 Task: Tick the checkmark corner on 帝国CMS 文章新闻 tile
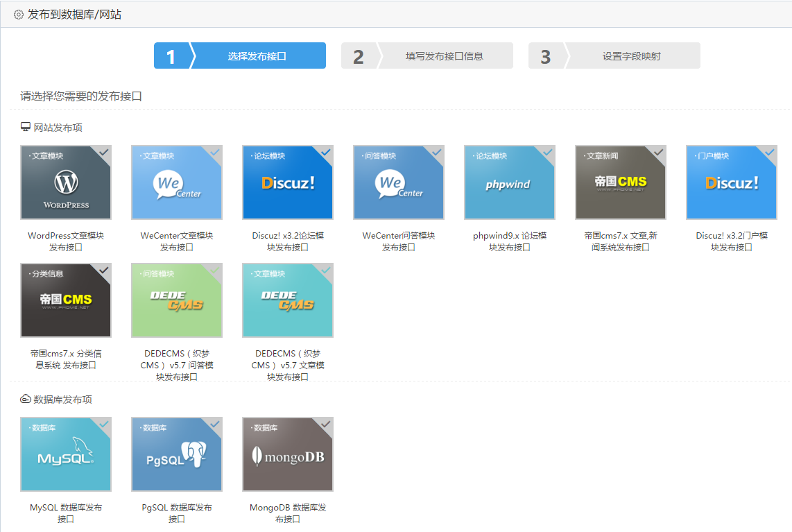pos(659,153)
